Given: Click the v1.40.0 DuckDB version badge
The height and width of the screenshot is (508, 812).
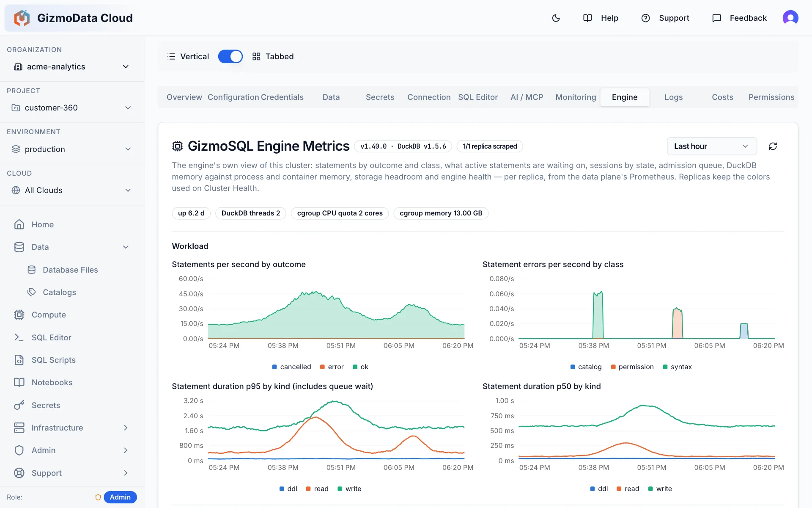Looking at the screenshot, I should click(x=403, y=146).
